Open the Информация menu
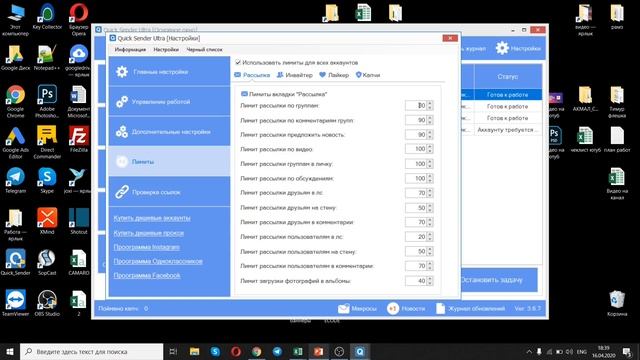The width and height of the screenshot is (640, 360). pos(130,49)
